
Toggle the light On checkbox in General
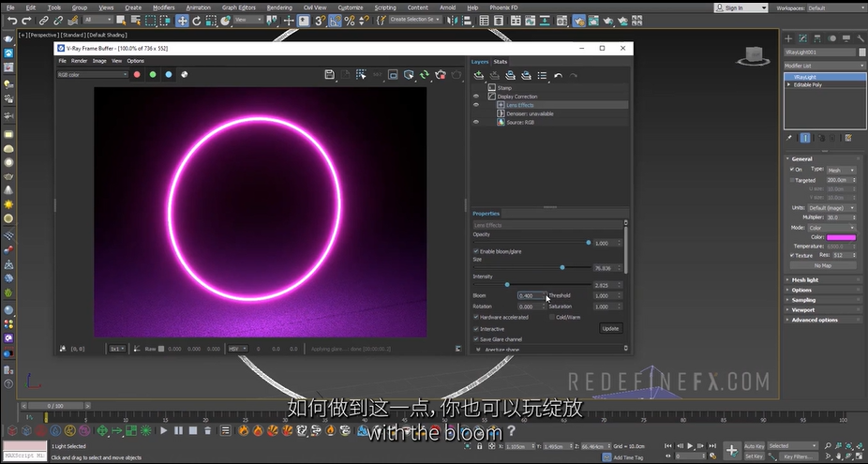792,170
